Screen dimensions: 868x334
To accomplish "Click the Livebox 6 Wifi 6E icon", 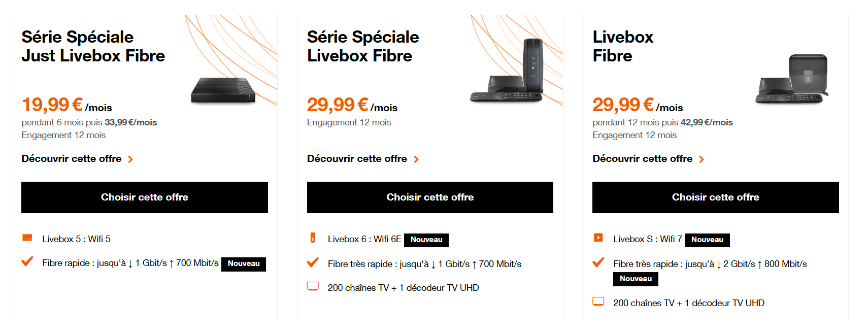I will point(313,238).
